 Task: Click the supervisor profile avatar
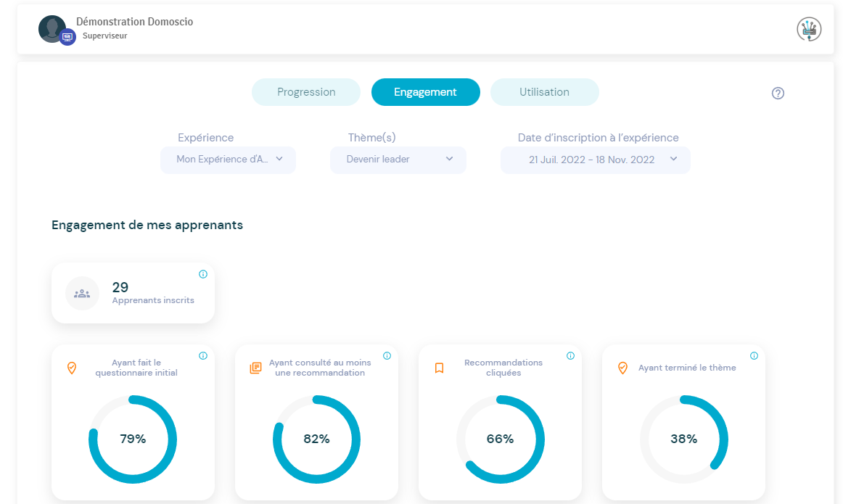(x=53, y=29)
